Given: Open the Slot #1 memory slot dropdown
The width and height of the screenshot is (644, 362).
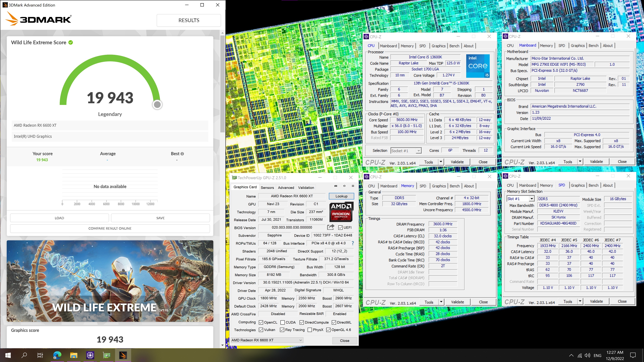Looking at the screenshot, I should click(x=520, y=199).
